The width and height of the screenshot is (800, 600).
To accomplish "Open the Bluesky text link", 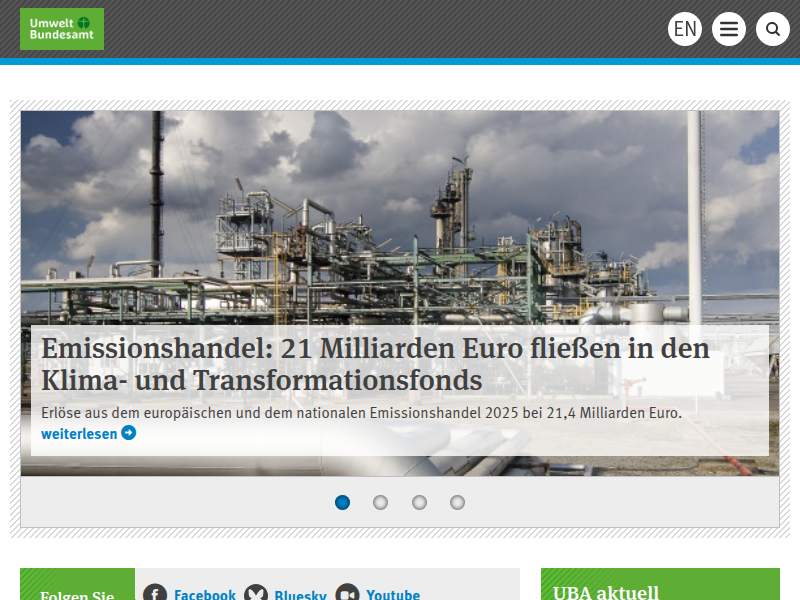I will click(x=300, y=595).
